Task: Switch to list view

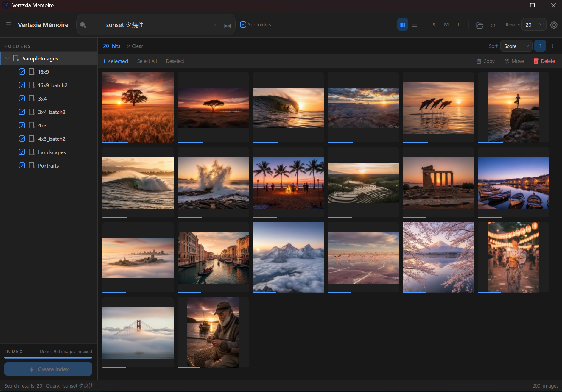Action: 414,25
